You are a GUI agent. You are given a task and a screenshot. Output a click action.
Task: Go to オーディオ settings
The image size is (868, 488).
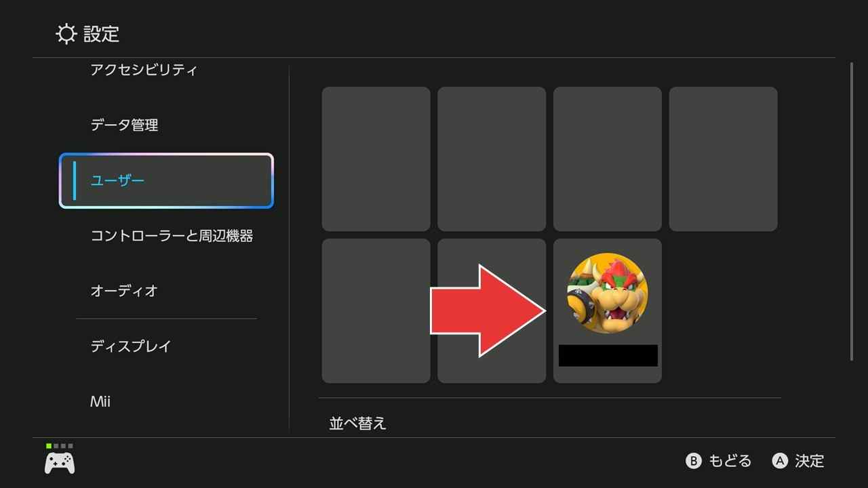coord(124,291)
